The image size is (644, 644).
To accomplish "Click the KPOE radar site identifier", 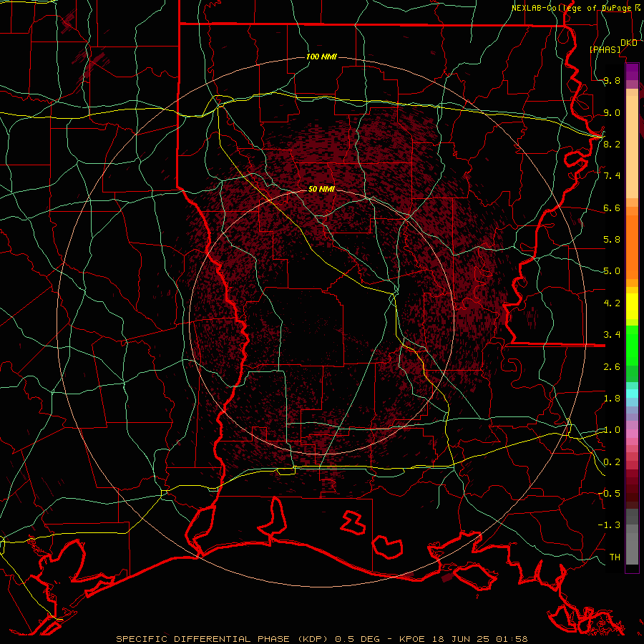I will pyautogui.click(x=413, y=639).
